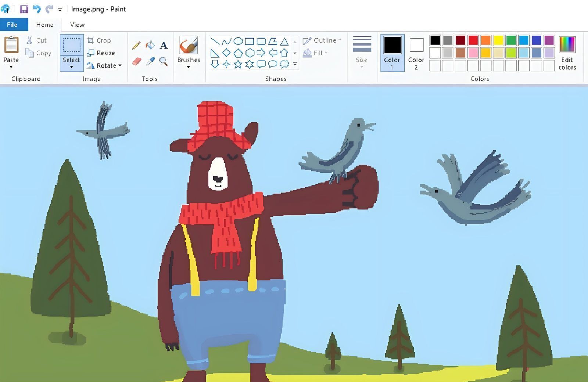Activate the Color 1 foreground selector
This screenshot has width=588, height=382.
click(x=392, y=53)
